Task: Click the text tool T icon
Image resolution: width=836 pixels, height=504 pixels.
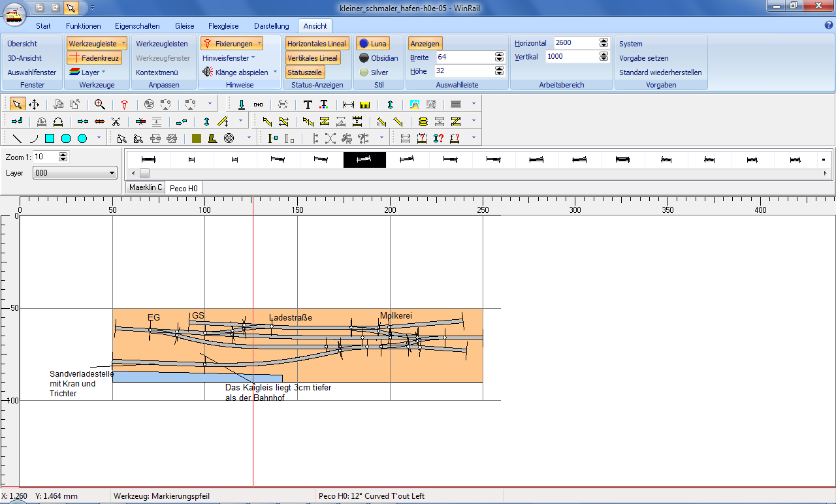Action: click(x=308, y=104)
